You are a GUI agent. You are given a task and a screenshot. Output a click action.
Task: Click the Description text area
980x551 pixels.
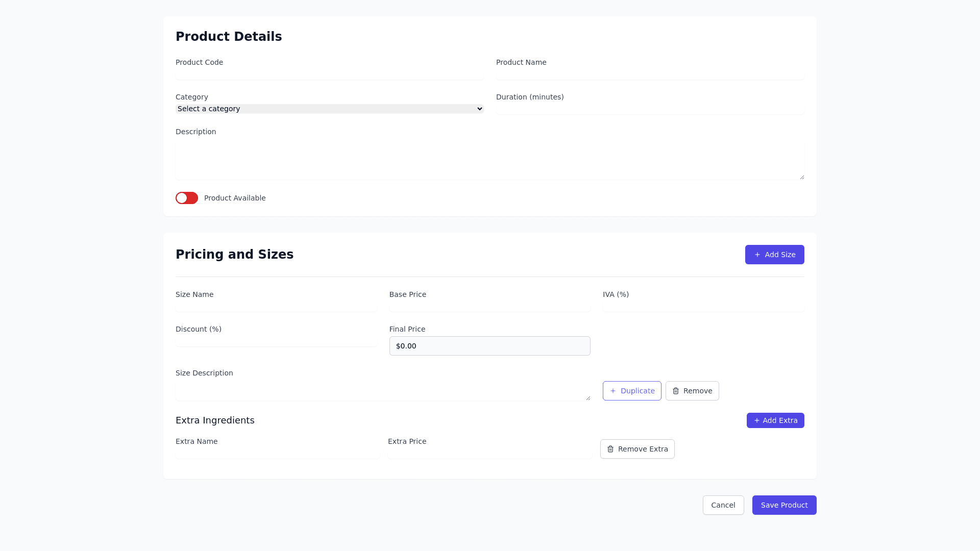pyautogui.click(x=489, y=161)
